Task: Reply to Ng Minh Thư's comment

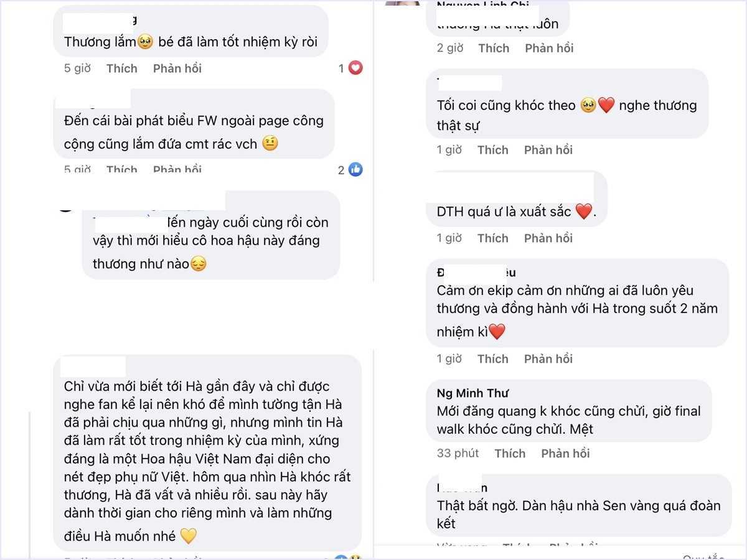Action: 565,454
